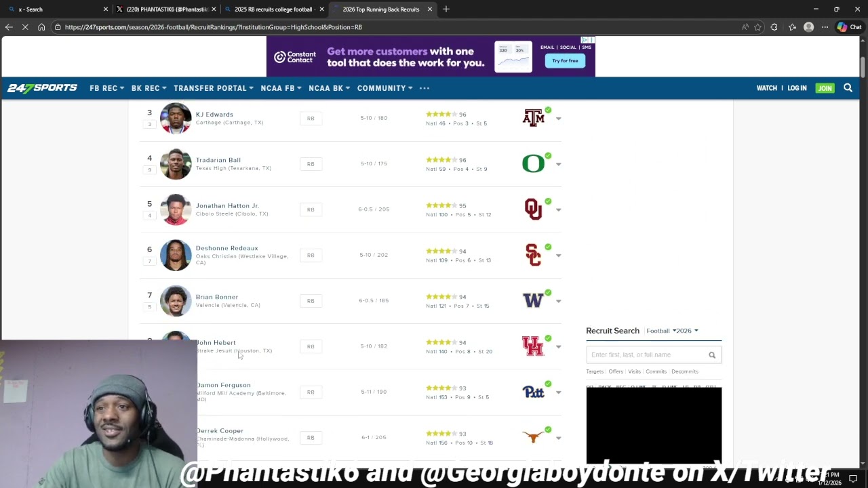This screenshot has height=488, width=868.
Task: Click the WATCH link
Action: [x=767, y=88]
